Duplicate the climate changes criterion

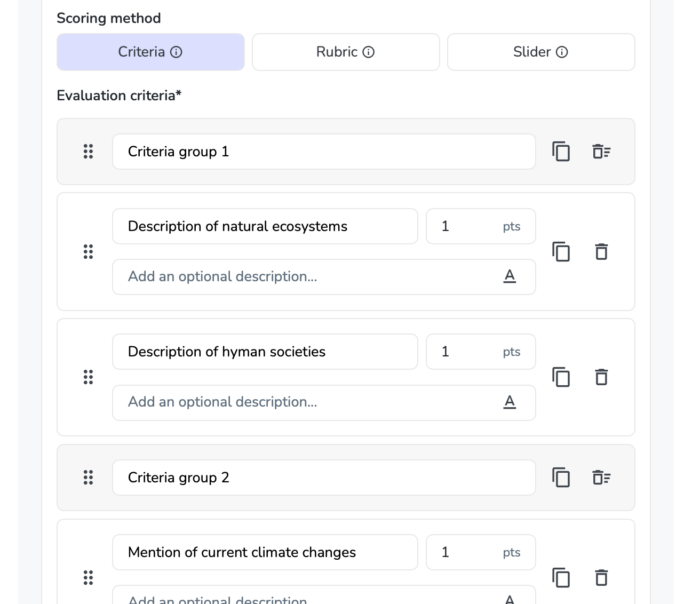pos(561,577)
